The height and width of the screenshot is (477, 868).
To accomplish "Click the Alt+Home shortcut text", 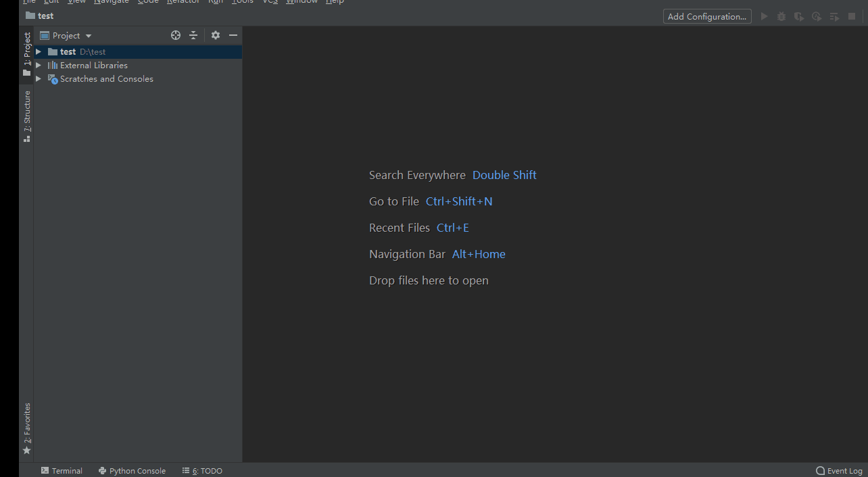I will pos(479,254).
